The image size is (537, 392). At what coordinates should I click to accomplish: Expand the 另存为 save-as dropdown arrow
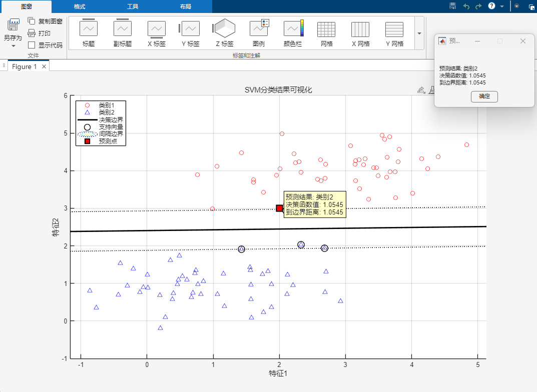coord(14,46)
